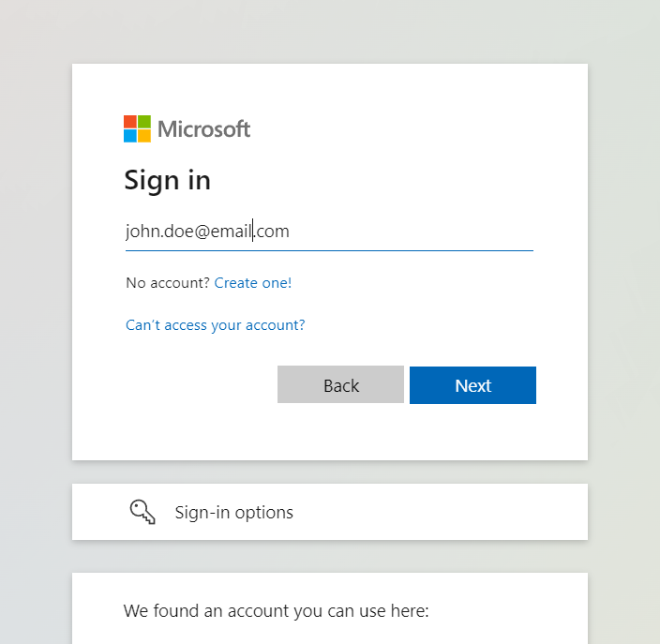Click 'We found an account you can use here' text
The width and height of the screenshot is (660, 644).
click(277, 611)
